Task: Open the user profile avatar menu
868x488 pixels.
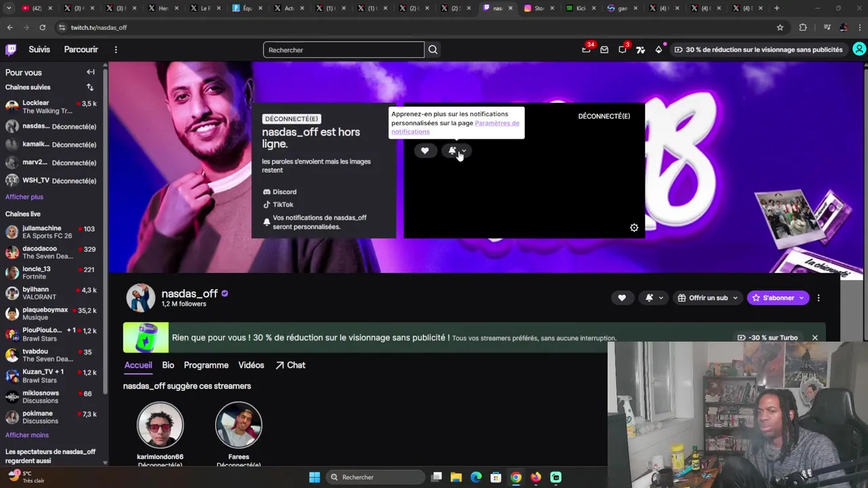Action: point(859,49)
